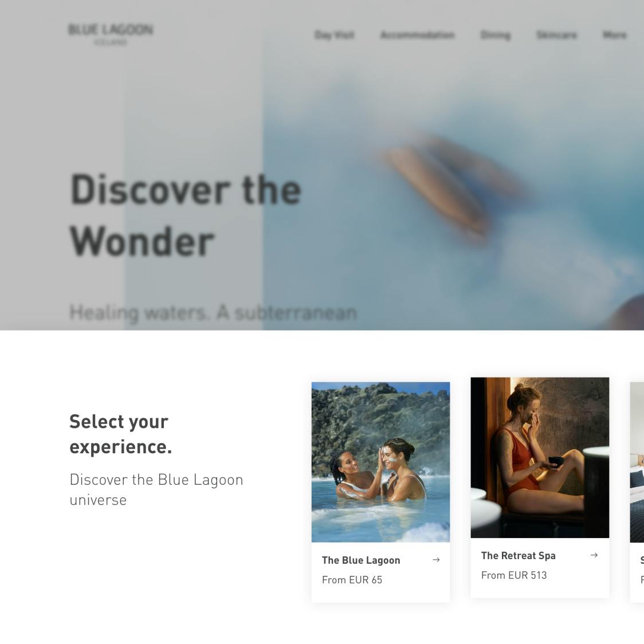Open The Retreat Spa title link

tap(519, 556)
